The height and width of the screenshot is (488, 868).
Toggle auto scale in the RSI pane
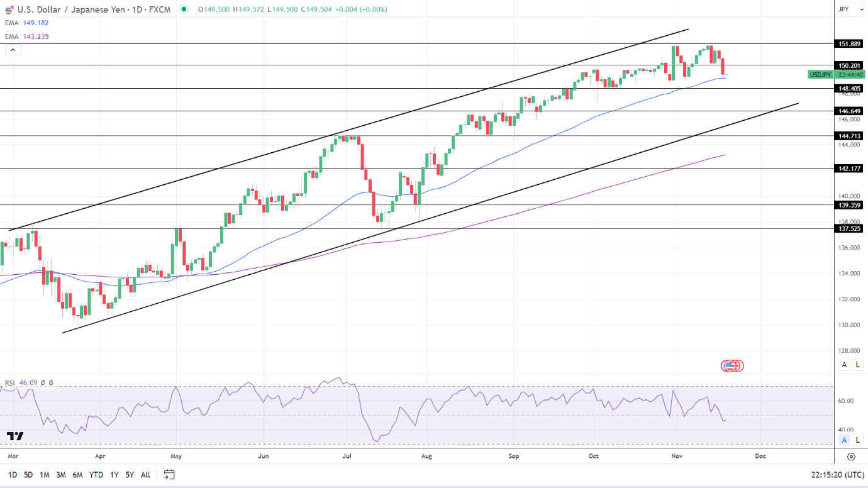tap(843, 441)
